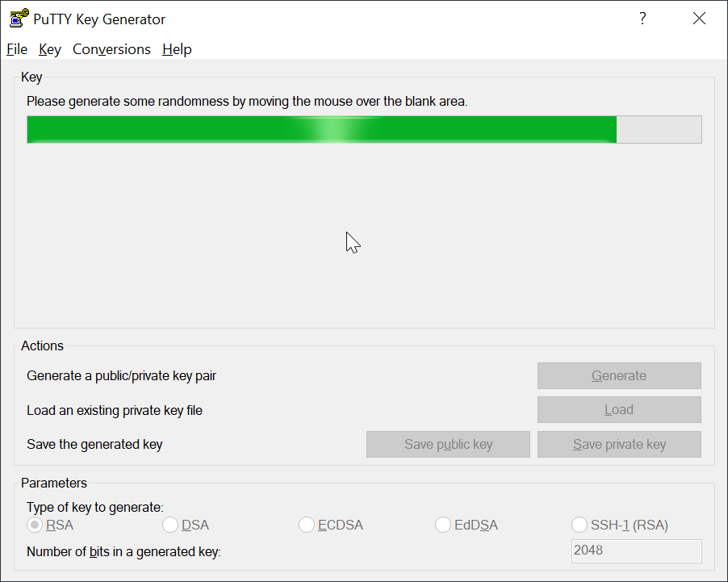Close the PuTTY Key Generator window
Viewport: 728px width, 582px height.
point(699,19)
